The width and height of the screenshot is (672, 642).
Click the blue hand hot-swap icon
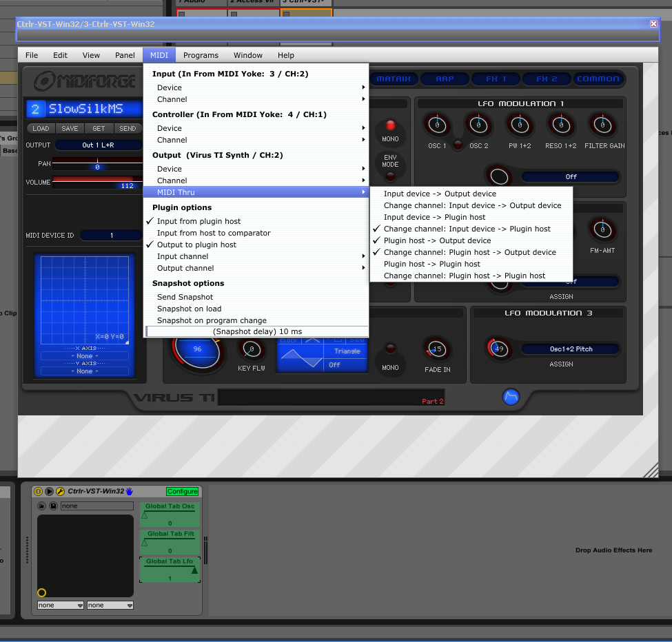pos(129,491)
